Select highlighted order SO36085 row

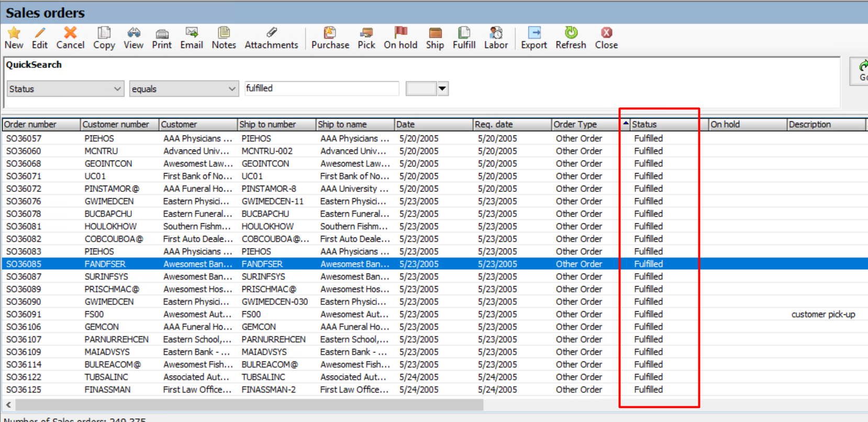pyautogui.click(x=434, y=264)
